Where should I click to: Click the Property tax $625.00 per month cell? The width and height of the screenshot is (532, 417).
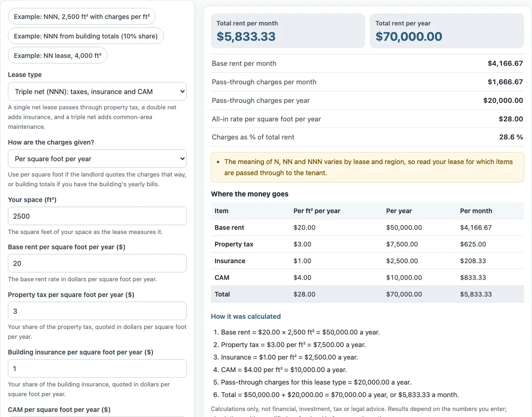pos(473,244)
